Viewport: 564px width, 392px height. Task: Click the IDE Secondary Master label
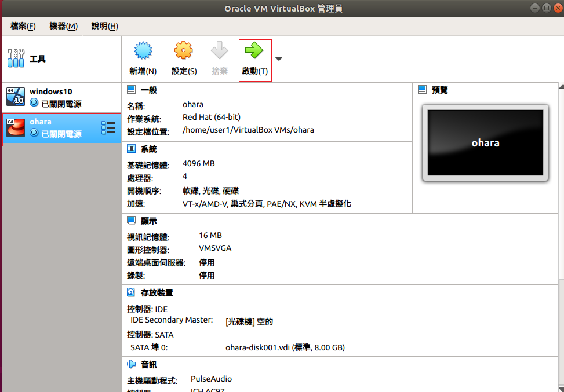(x=172, y=320)
